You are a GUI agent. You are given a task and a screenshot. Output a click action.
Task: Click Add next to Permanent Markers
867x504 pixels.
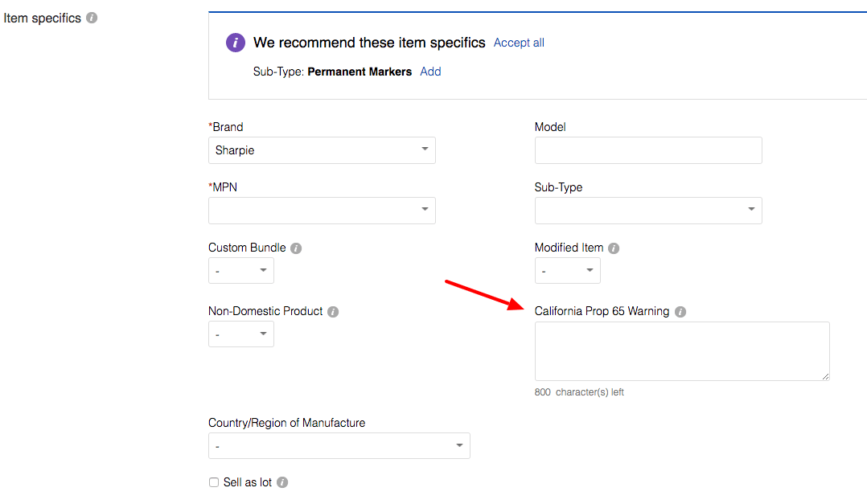coord(430,72)
